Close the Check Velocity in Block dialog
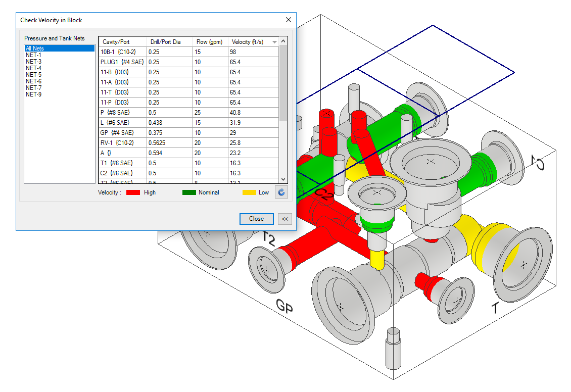Viewport: 571px width, 392px height. (x=289, y=20)
